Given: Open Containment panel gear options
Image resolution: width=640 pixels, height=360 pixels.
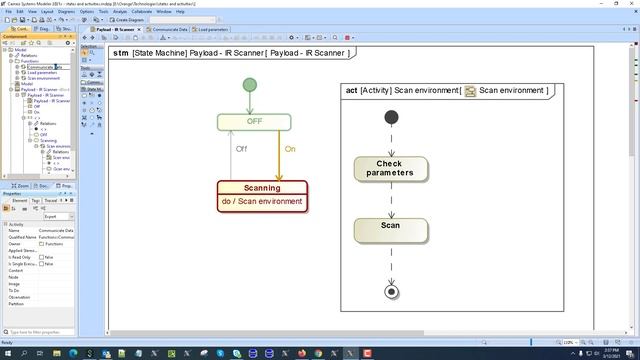Looking at the screenshot, I should [x=69, y=43].
